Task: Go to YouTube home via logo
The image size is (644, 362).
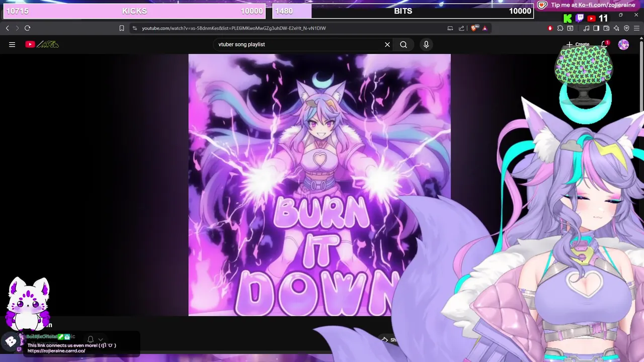Action: (x=42, y=44)
